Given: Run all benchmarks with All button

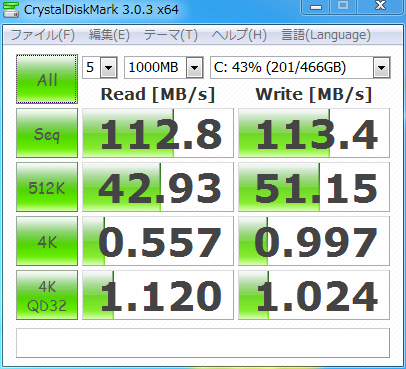Looking at the screenshot, I should point(47,79).
